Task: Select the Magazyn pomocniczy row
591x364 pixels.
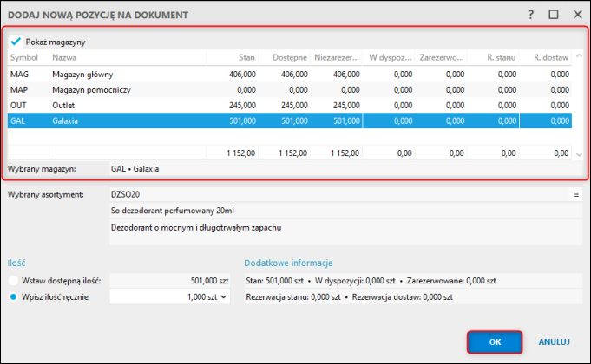Action: click(290, 89)
